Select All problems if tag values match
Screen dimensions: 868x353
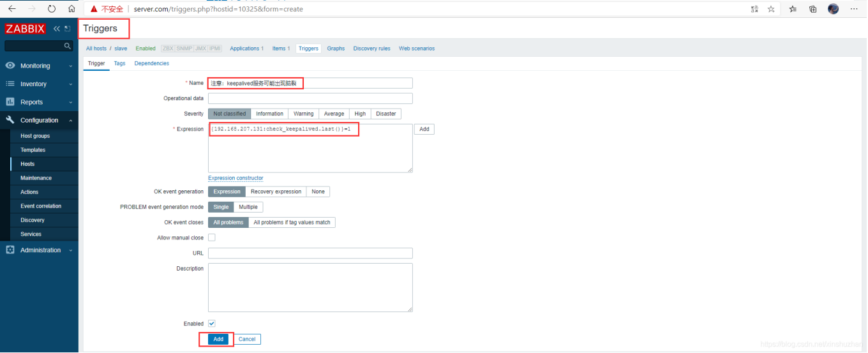[x=292, y=222]
